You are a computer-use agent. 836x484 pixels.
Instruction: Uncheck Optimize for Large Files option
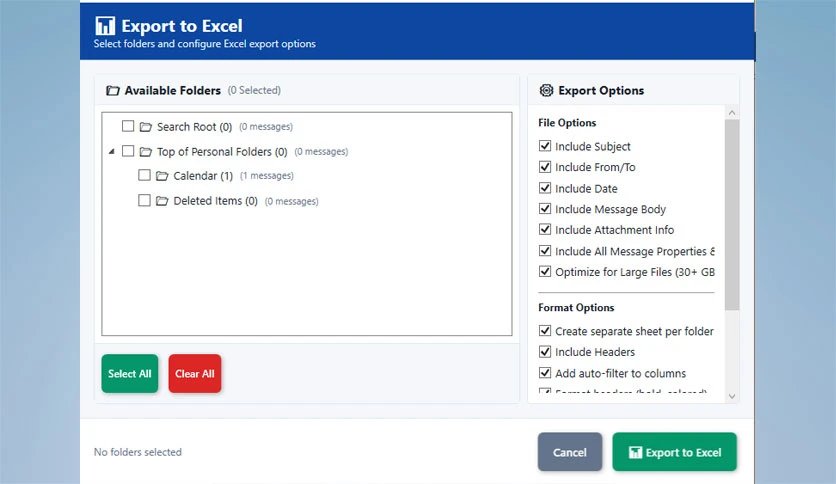tap(544, 271)
